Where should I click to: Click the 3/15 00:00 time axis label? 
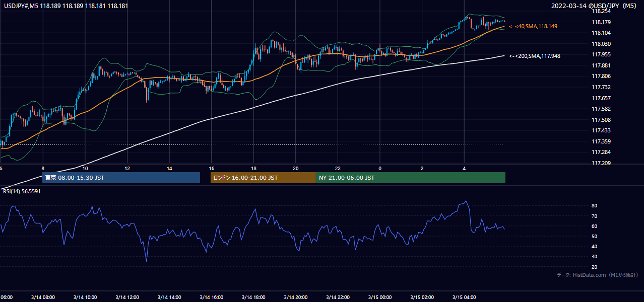[380, 297]
